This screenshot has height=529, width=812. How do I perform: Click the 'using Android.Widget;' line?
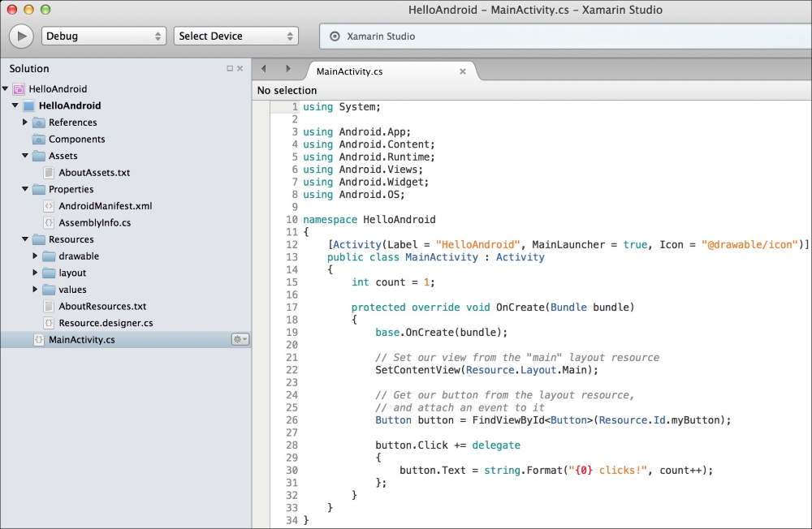pyautogui.click(x=365, y=183)
